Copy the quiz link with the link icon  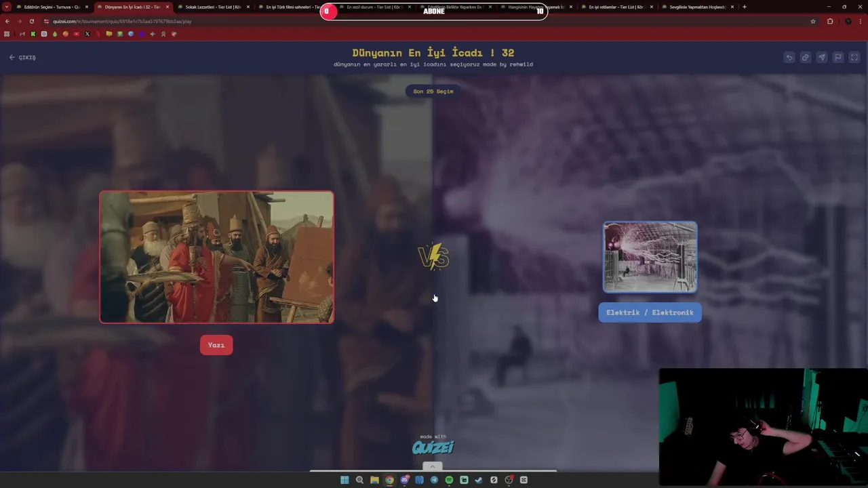(805, 58)
